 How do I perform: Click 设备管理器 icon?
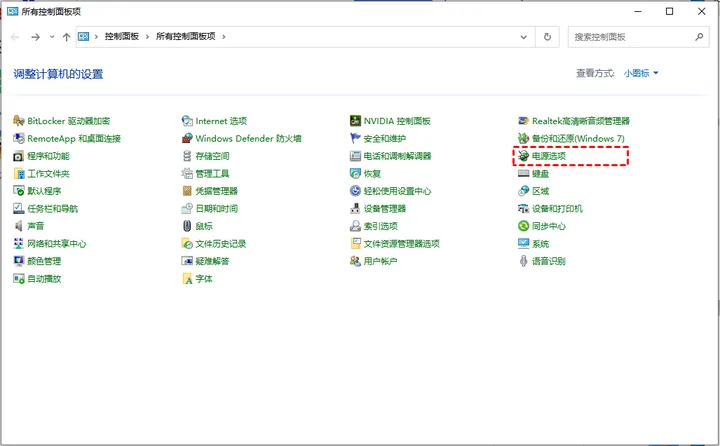click(355, 209)
